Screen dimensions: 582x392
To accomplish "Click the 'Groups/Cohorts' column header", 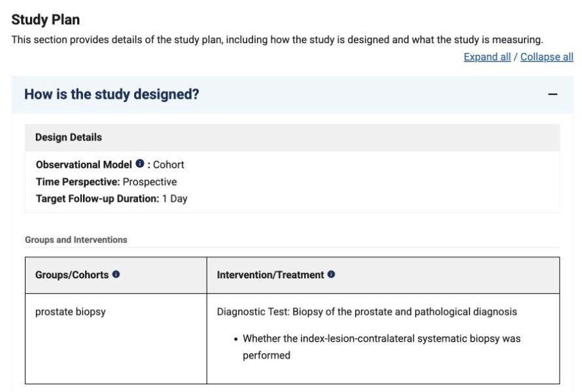I will coord(116,275).
